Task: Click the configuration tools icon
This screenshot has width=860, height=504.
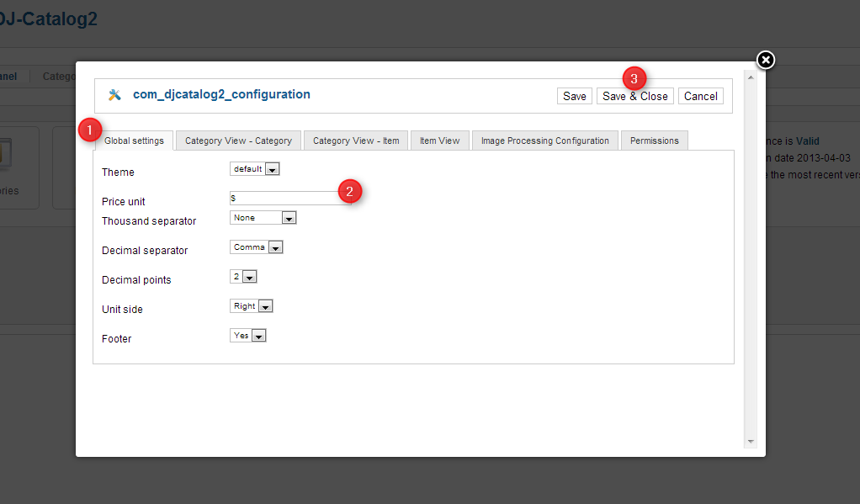Action: (x=114, y=95)
